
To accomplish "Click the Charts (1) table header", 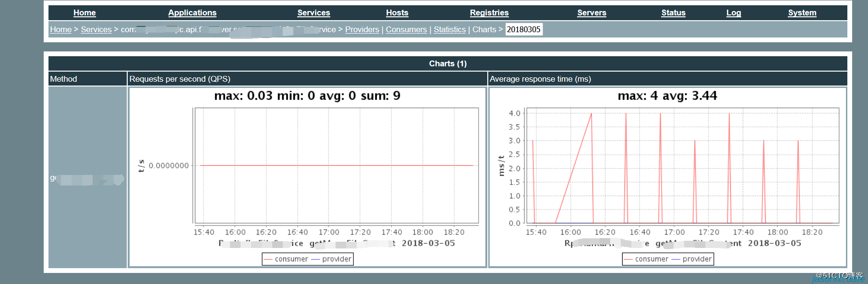I will click(447, 64).
